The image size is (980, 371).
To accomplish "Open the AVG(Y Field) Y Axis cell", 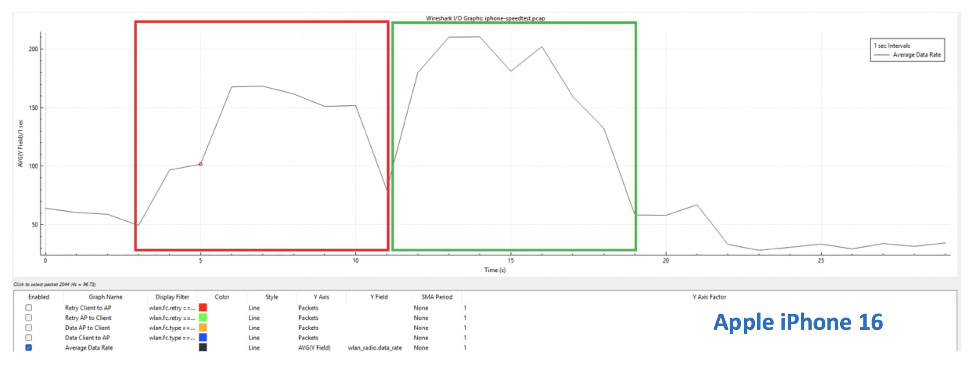I will (x=314, y=348).
